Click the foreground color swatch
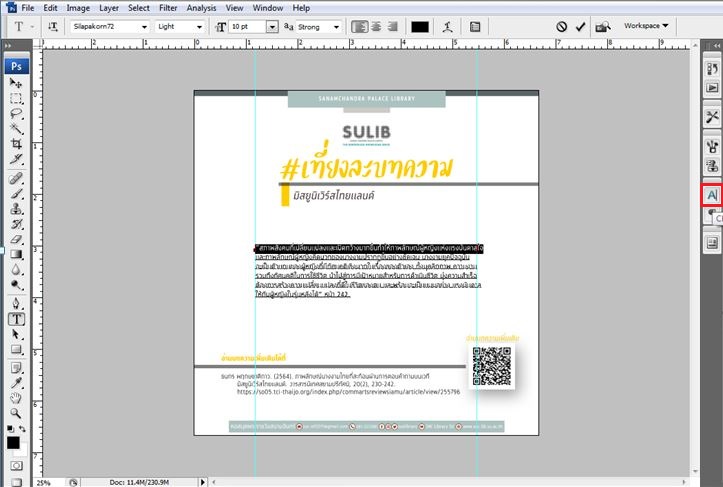 [13, 443]
